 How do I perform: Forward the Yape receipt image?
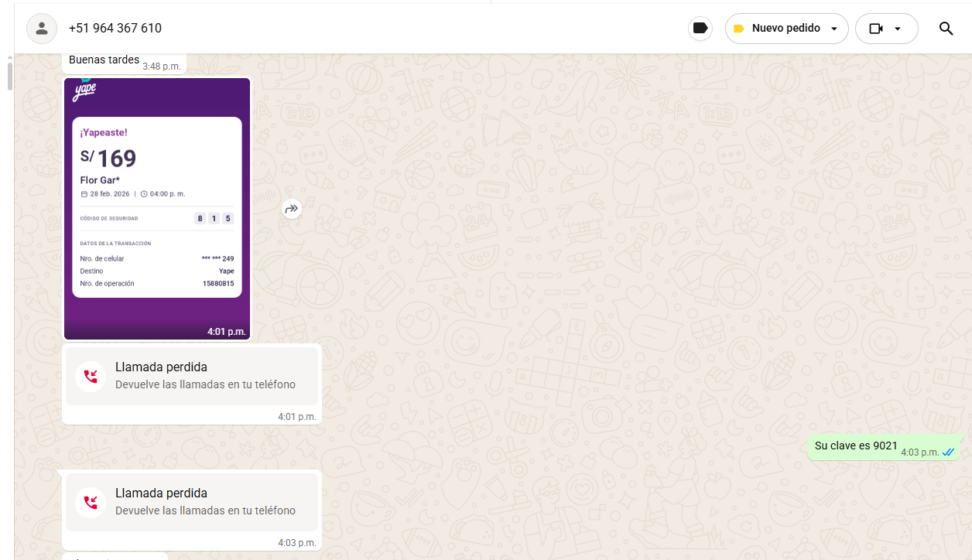click(291, 209)
